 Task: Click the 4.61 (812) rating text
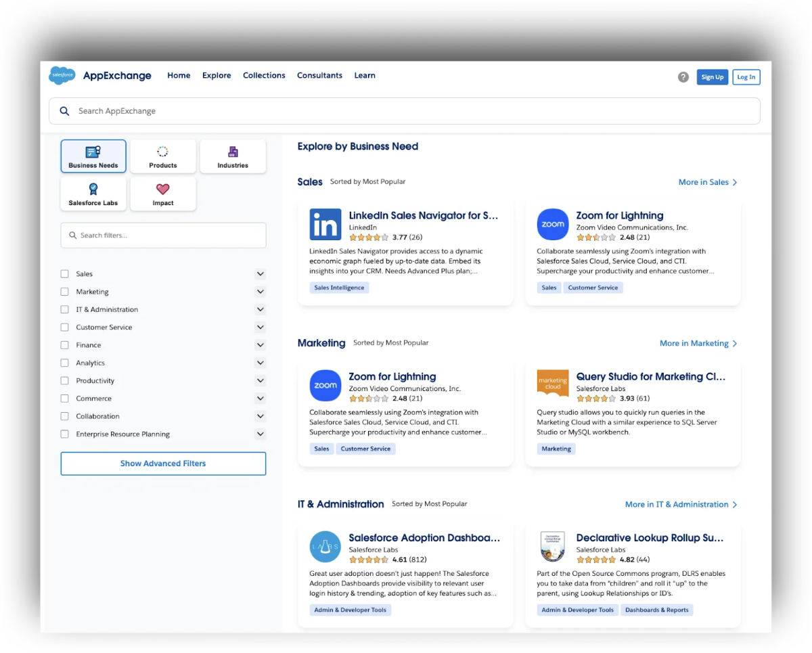click(x=409, y=560)
